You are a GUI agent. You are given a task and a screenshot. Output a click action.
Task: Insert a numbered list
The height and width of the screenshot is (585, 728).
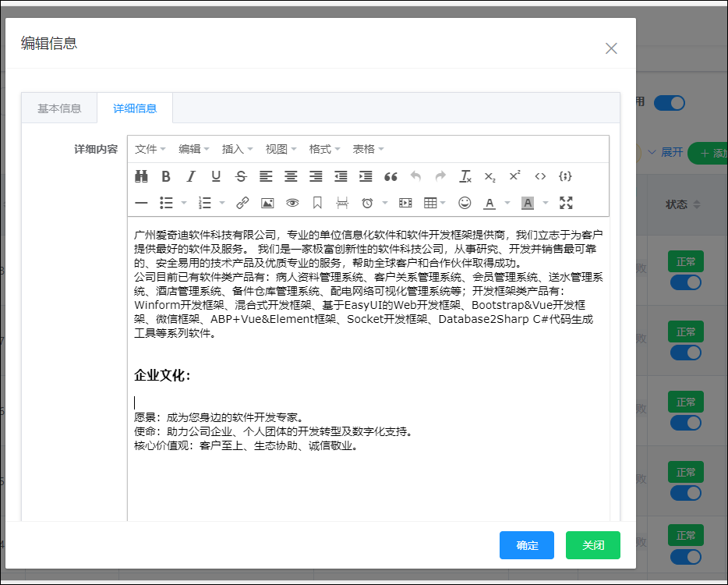[x=205, y=203]
